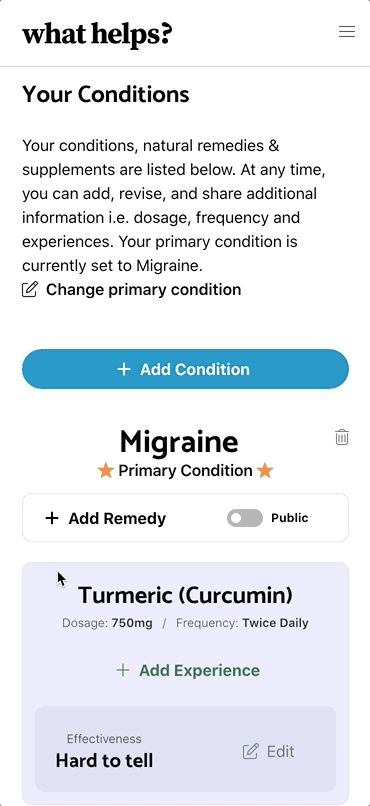This screenshot has height=806, width=370.
Task: Click the pencil icon beside Change primary condition
Action: 30,289
